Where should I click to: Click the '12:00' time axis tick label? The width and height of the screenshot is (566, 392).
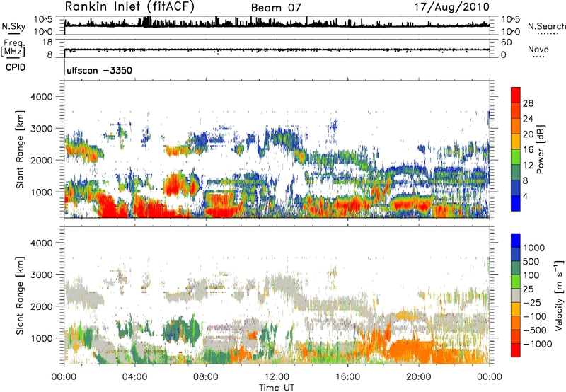[277, 377]
